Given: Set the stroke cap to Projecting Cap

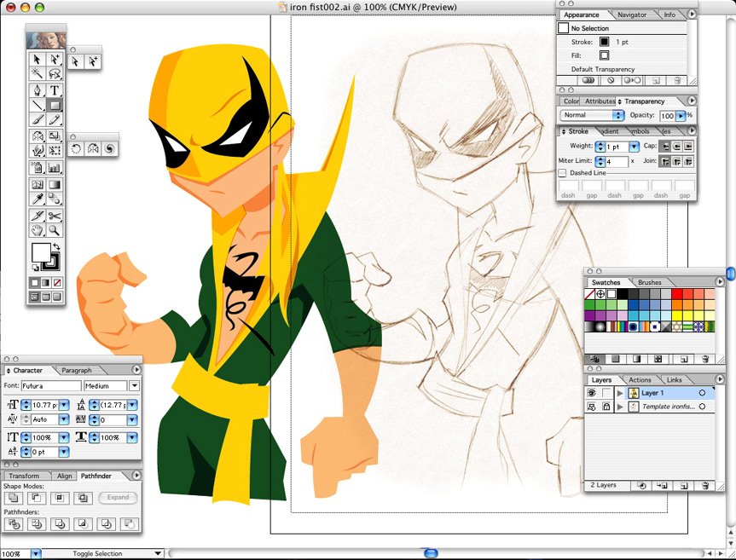Looking at the screenshot, I should click(x=687, y=147).
